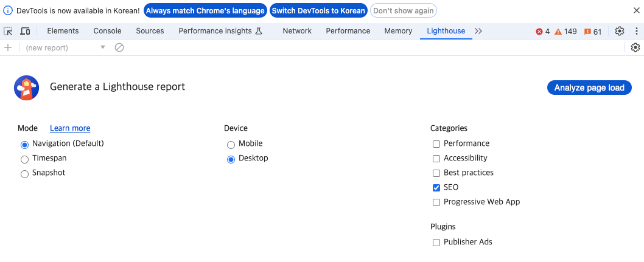Viewport: 644px width, 262px height.
Task: Click Always match Chrome's language
Action: click(x=205, y=11)
